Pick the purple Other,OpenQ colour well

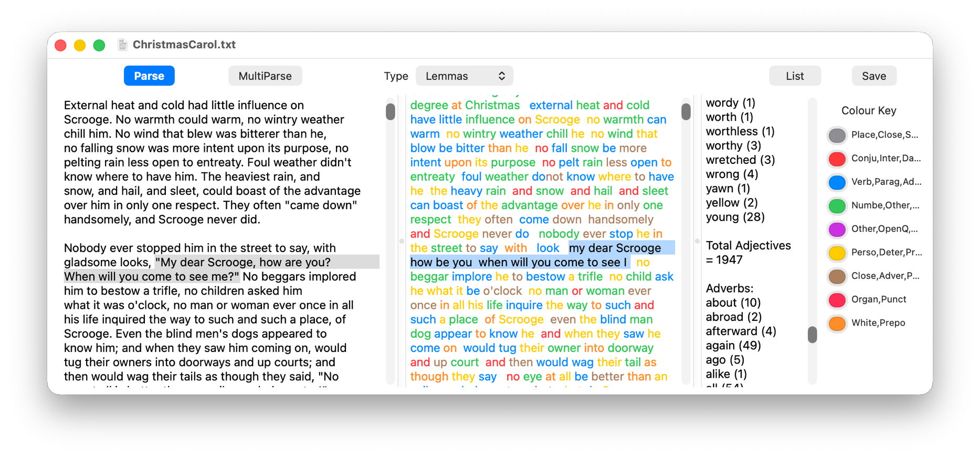tap(837, 229)
